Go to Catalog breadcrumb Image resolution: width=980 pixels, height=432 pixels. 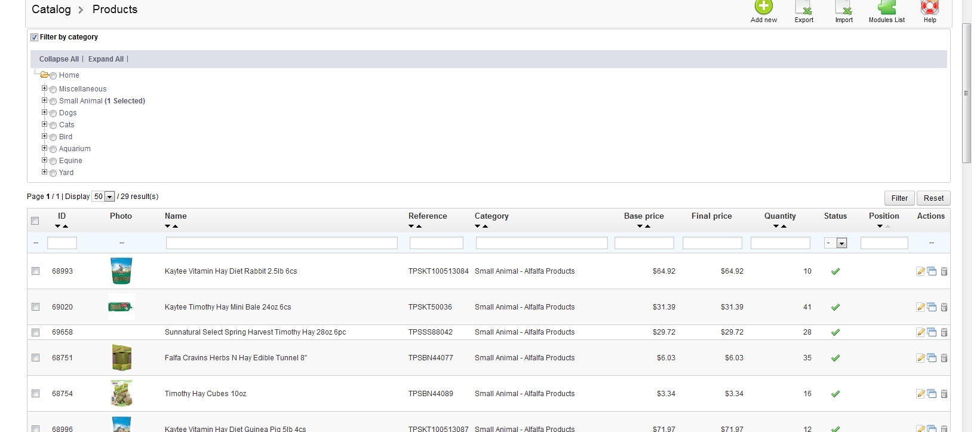click(51, 10)
